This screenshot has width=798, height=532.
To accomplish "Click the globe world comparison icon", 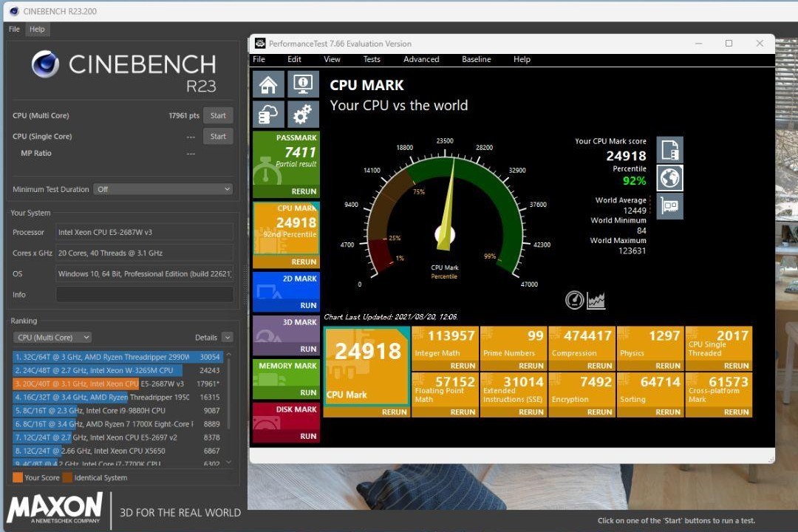I will [x=669, y=178].
